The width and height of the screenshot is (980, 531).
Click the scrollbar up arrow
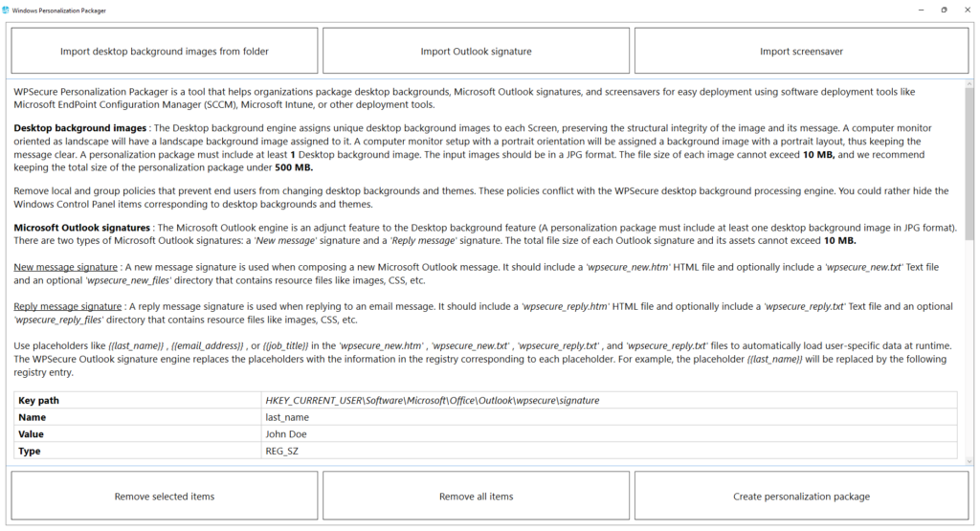click(969, 83)
